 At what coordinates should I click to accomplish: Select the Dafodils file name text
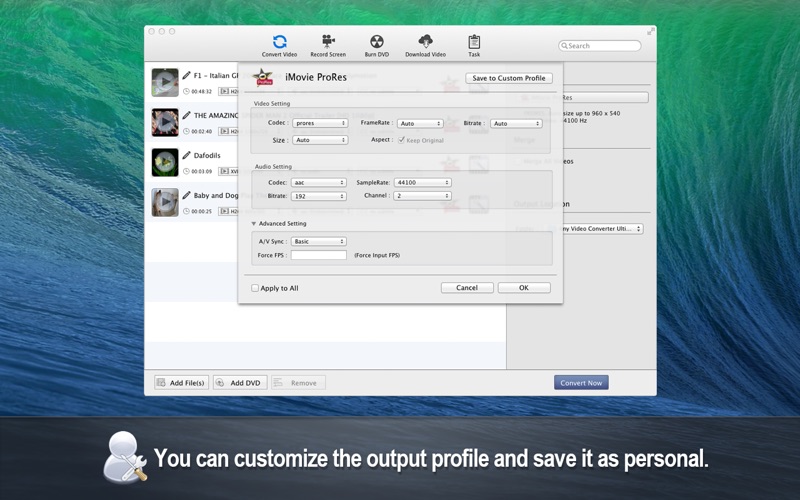click(x=207, y=155)
